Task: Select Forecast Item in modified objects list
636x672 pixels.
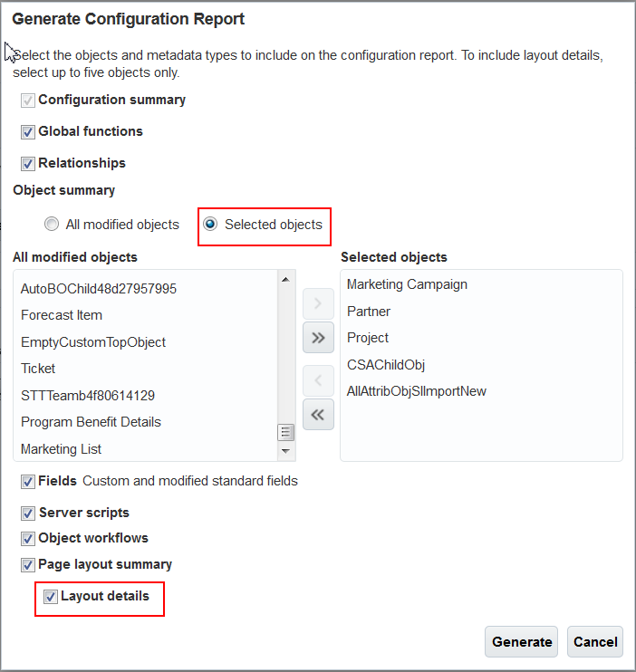Action: [62, 315]
